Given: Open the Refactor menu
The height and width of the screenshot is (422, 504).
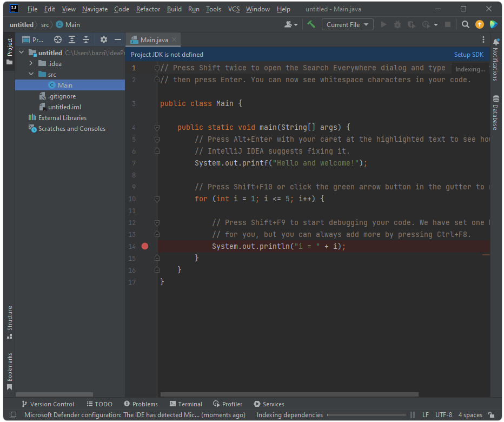Looking at the screenshot, I should click(x=148, y=9).
